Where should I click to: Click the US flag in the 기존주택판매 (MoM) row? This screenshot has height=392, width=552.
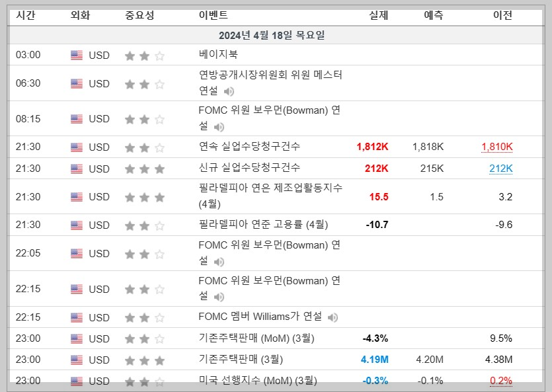click(77, 339)
